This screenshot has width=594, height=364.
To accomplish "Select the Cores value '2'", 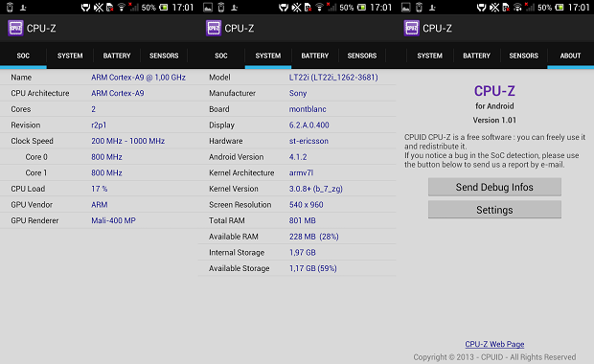I will pyautogui.click(x=93, y=109).
